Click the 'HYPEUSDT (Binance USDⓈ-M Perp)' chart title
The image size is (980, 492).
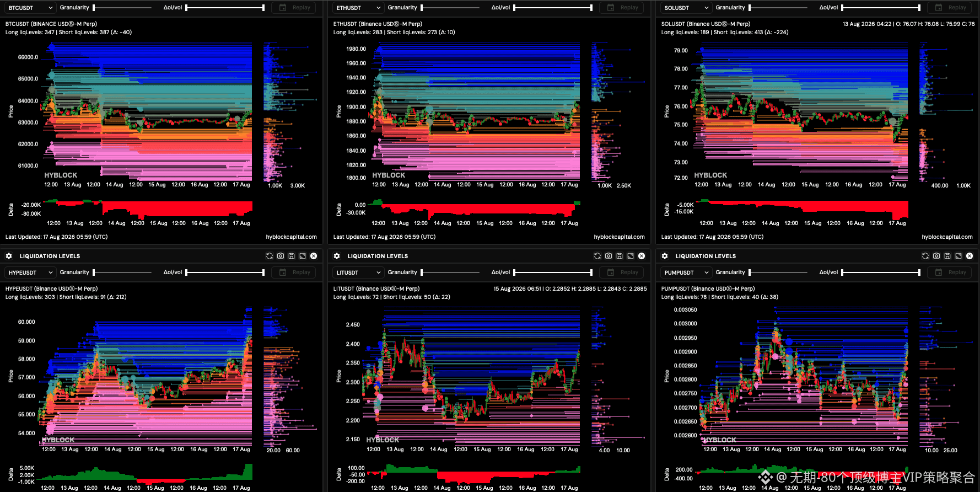(52, 289)
